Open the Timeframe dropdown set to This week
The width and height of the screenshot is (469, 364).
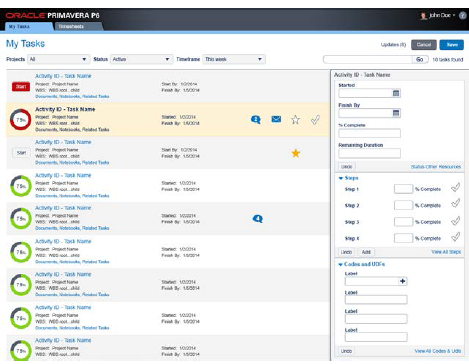(x=234, y=59)
